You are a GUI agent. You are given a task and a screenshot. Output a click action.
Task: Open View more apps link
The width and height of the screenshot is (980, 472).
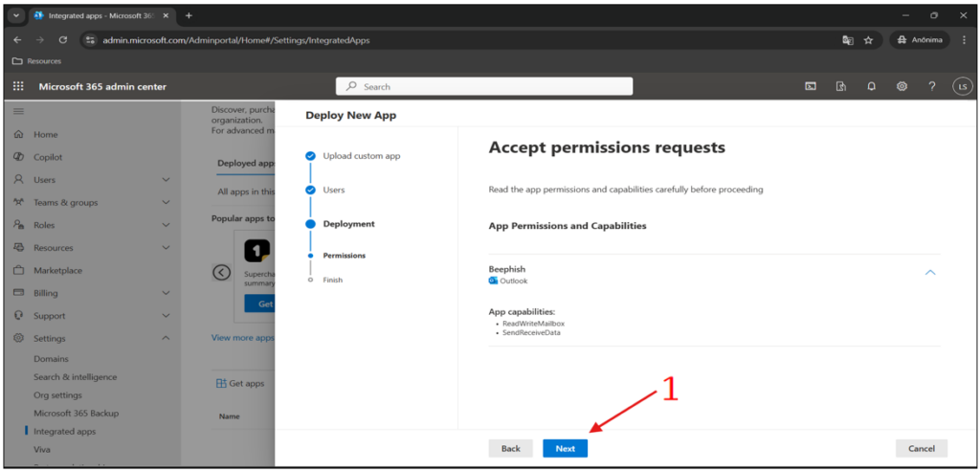click(242, 338)
